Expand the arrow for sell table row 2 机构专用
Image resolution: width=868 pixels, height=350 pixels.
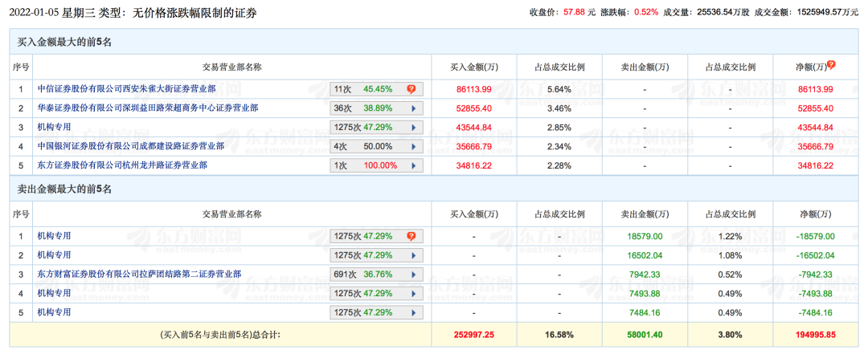coord(413,255)
